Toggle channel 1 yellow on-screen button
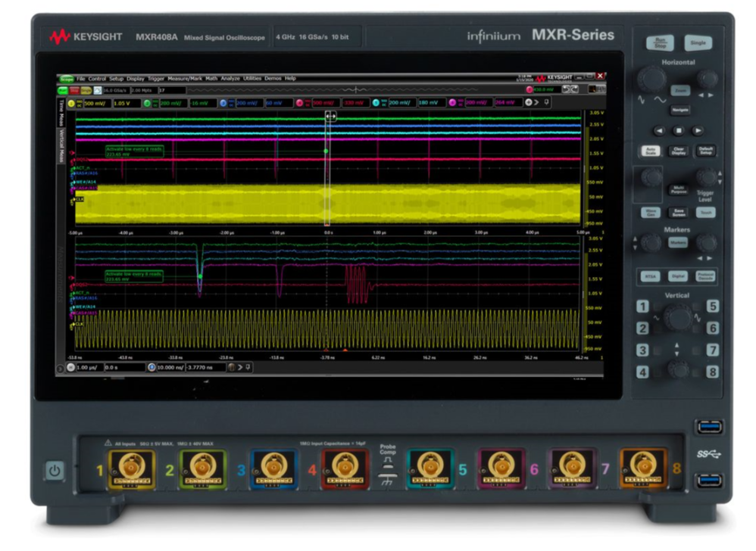The width and height of the screenshot is (756, 551). (71, 103)
